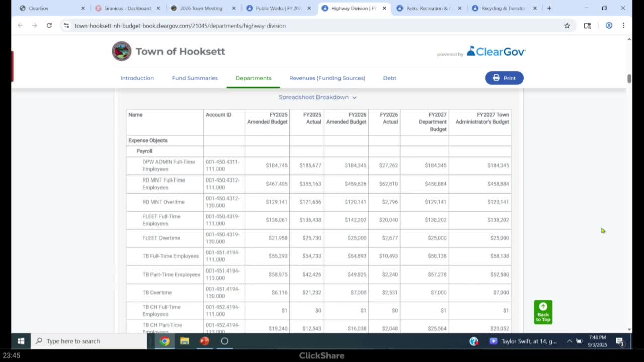
Task: Close the ClearGov tab
Action: coord(83,8)
